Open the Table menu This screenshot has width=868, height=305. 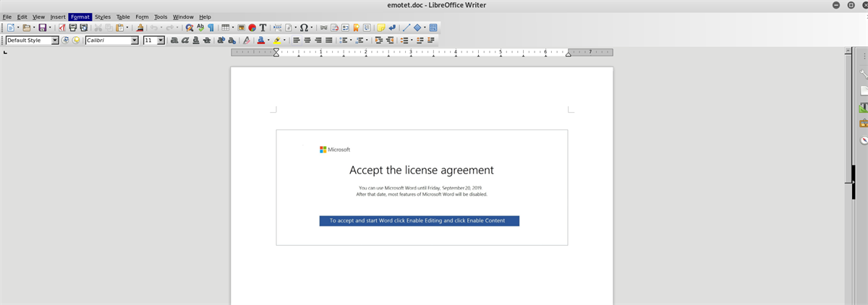pos(123,17)
